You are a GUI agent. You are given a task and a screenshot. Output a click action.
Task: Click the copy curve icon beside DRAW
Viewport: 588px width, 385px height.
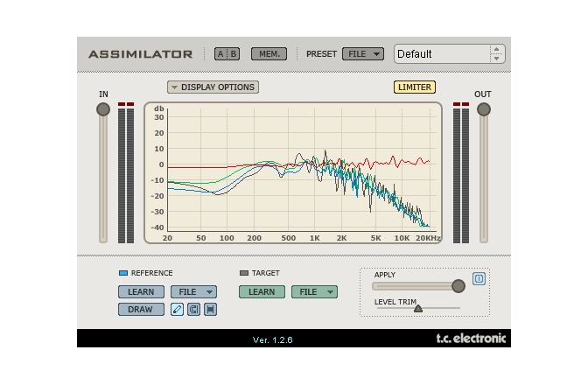click(193, 309)
